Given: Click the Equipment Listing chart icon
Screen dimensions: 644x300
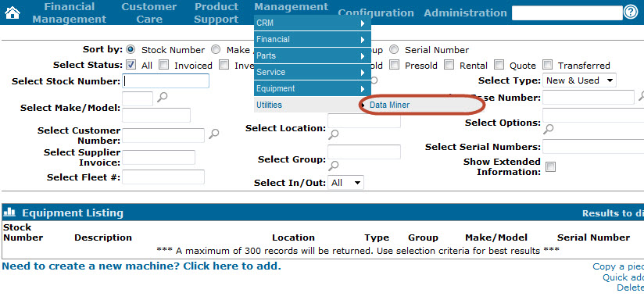Looking at the screenshot, I should [9, 212].
